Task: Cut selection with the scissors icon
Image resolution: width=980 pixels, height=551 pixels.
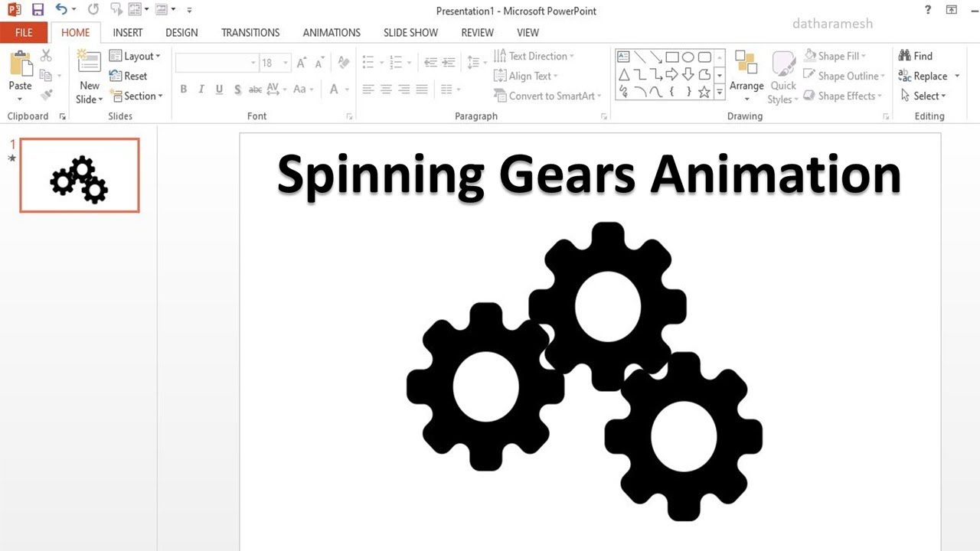Action: pyautogui.click(x=46, y=56)
